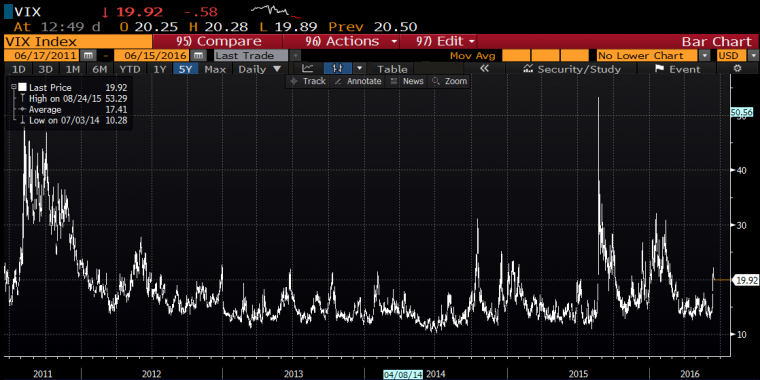Click Bar Chart title label
Image resolution: width=760 pixels, height=380 pixels.
click(716, 41)
